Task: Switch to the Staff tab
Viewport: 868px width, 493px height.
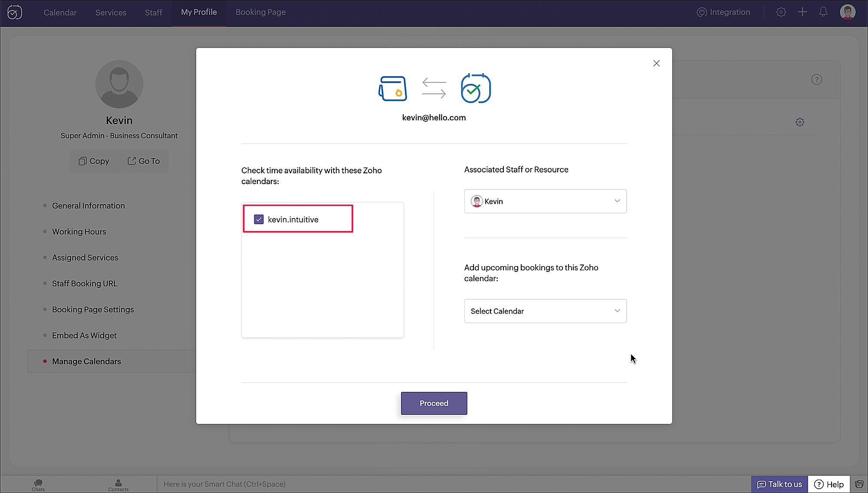Action: tap(153, 13)
